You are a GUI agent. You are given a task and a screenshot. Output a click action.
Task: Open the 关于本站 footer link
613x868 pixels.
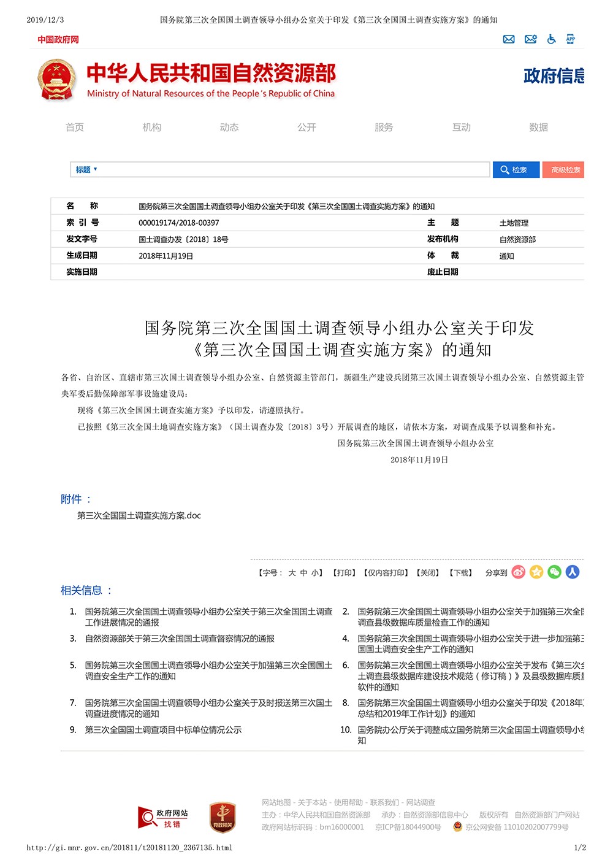313,802
